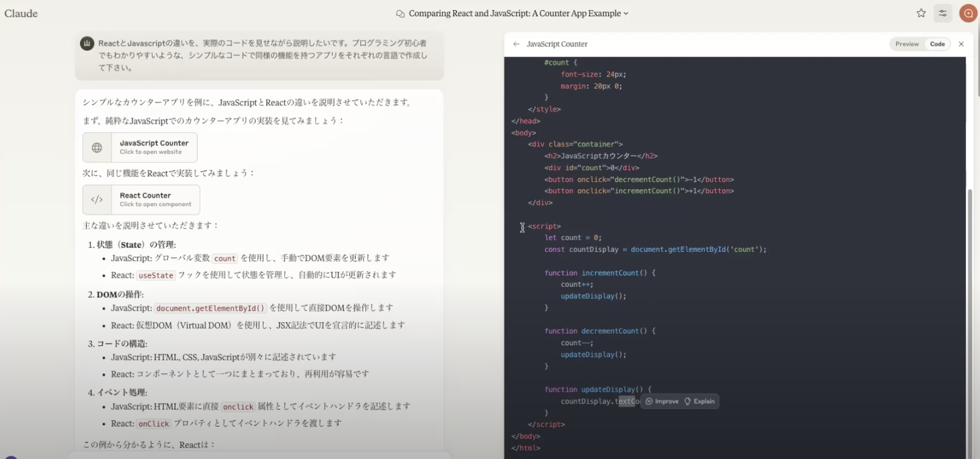Image resolution: width=980 pixels, height=459 pixels.
Task: Click the decrementCount button tag line in code
Action: click(x=639, y=180)
